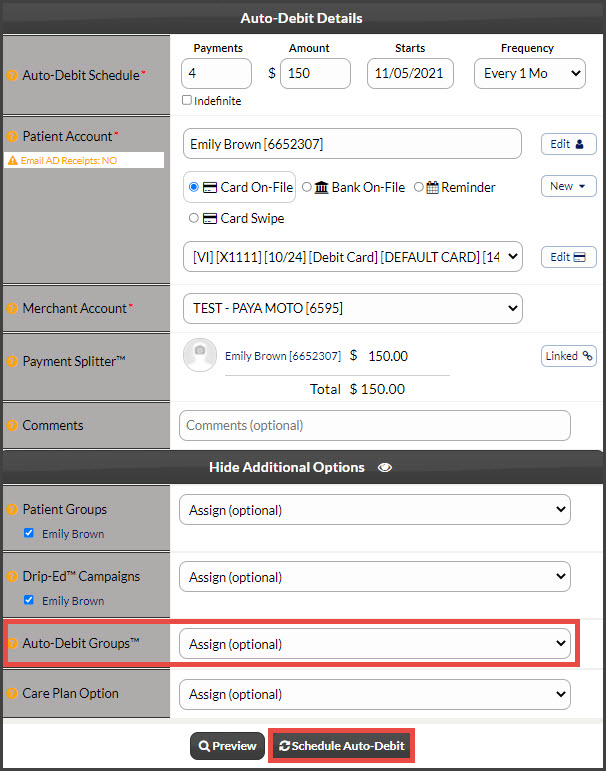Click the 150.00 split amount for Emily Brown
This screenshot has width=606, height=771.
tap(388, 356)
